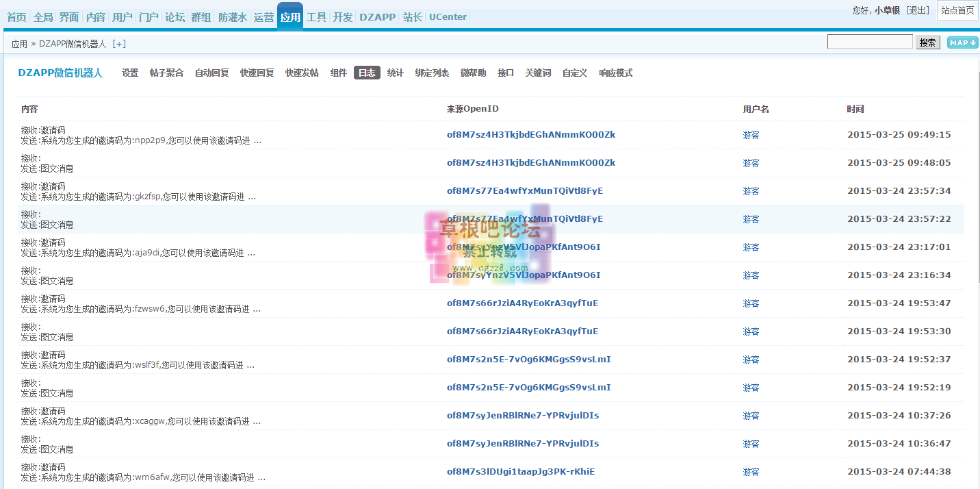The width and height of the screenshot is (980, 489).
Task: Switch to the 响应模式 tab
Action: tap(615, 72)
